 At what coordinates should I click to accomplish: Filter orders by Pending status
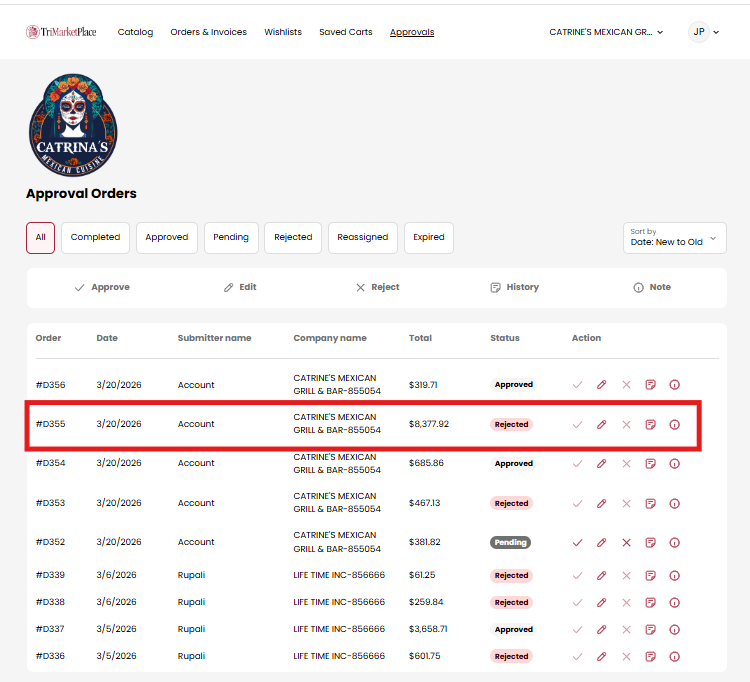tap(231, 238)
